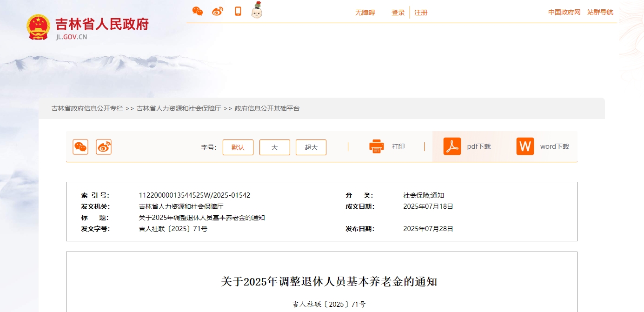Share article via WeChat icon in toolbar
Viewport: 644px width, 312px height.
click(80, 146)
